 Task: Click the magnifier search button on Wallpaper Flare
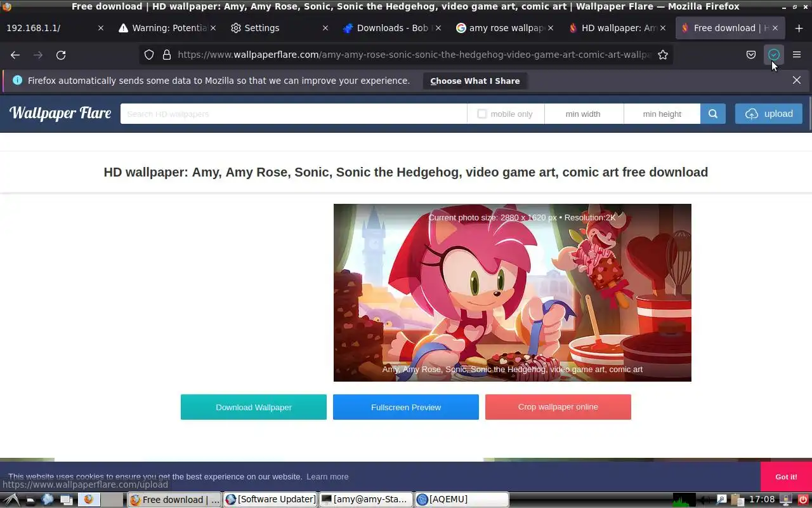pyautogui.click(x=713, y=114)
